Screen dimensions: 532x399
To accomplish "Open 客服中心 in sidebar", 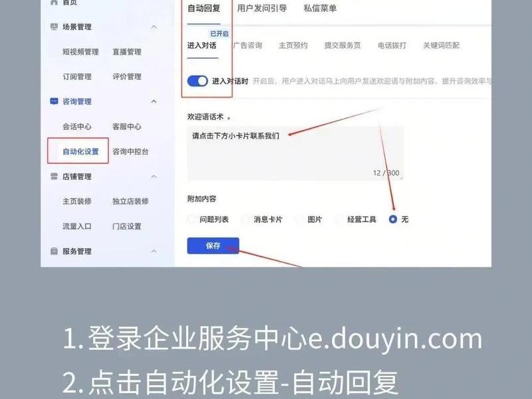I will 127,126.
